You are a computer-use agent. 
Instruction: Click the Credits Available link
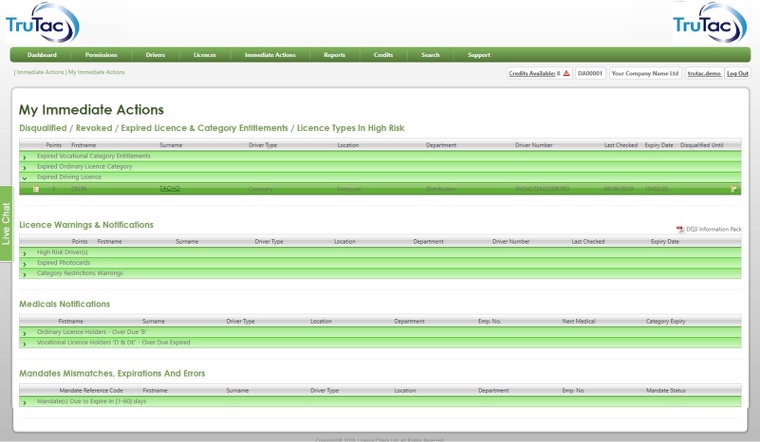point(534,73)
